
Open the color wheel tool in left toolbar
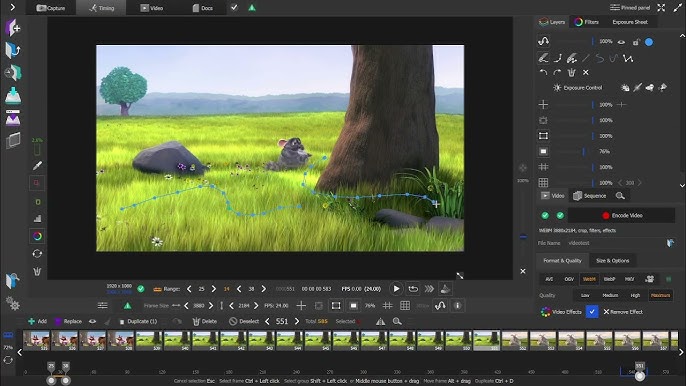[37, 236]
